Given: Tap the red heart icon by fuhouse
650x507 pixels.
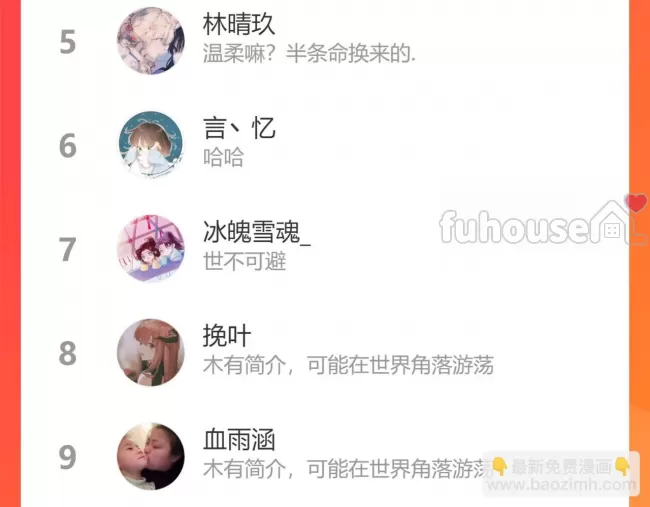Looking at the screenshot, I should (x=635, y=203).
